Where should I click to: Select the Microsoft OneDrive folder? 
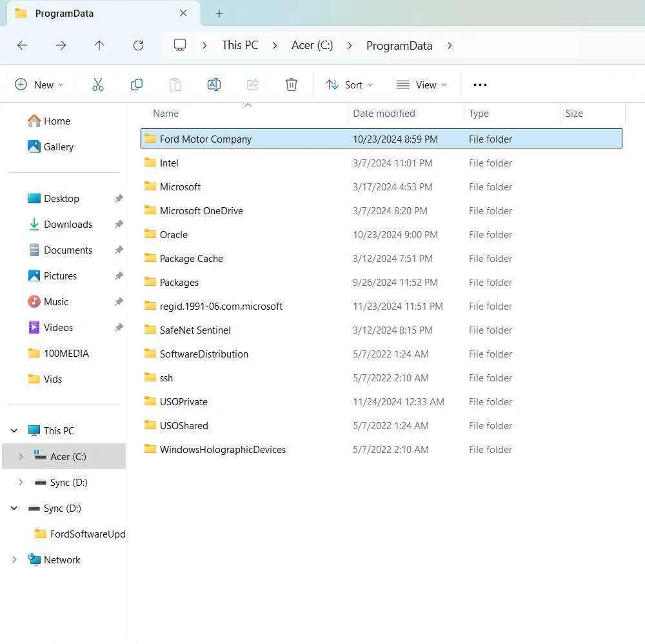coord(381,211)
